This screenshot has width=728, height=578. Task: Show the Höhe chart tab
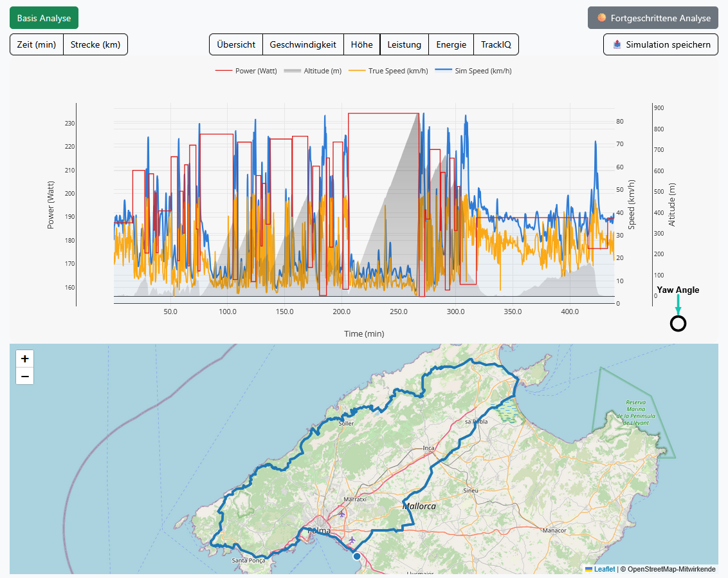[x=361, y=44]
